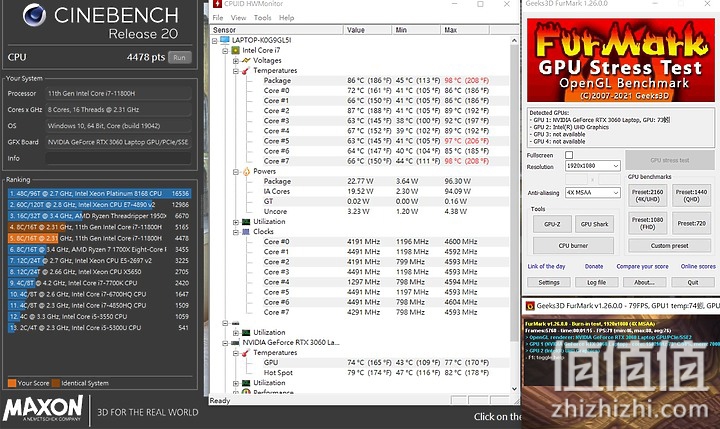Run Preset:1440 (QHD) benchmark
The image size is (720, 429).
pos(691,195)
